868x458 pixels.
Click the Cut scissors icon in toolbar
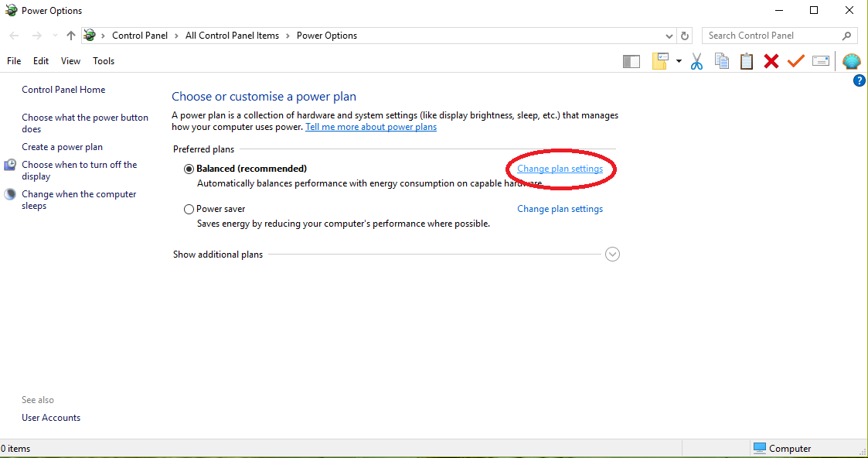coord(696,61)
